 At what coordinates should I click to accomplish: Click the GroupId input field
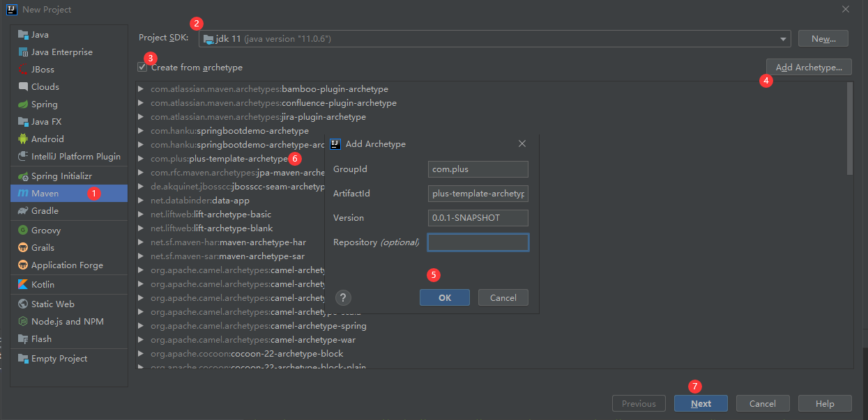pos(478,169)
